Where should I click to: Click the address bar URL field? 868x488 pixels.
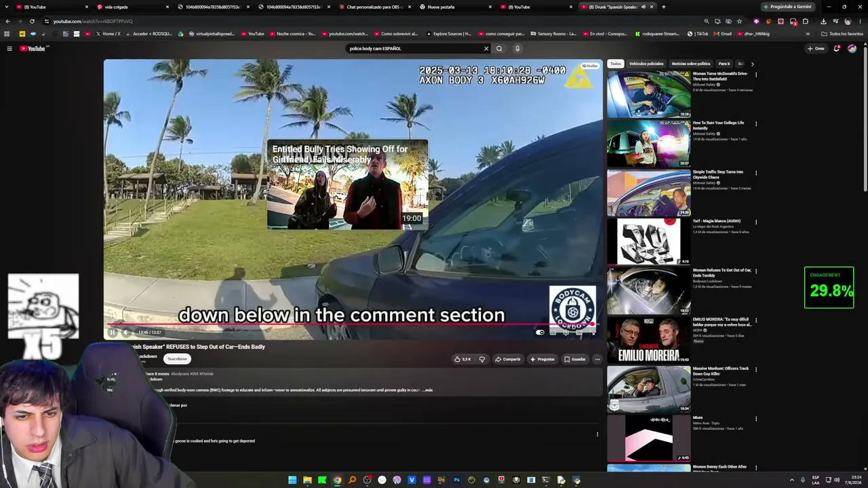[373, 21]
